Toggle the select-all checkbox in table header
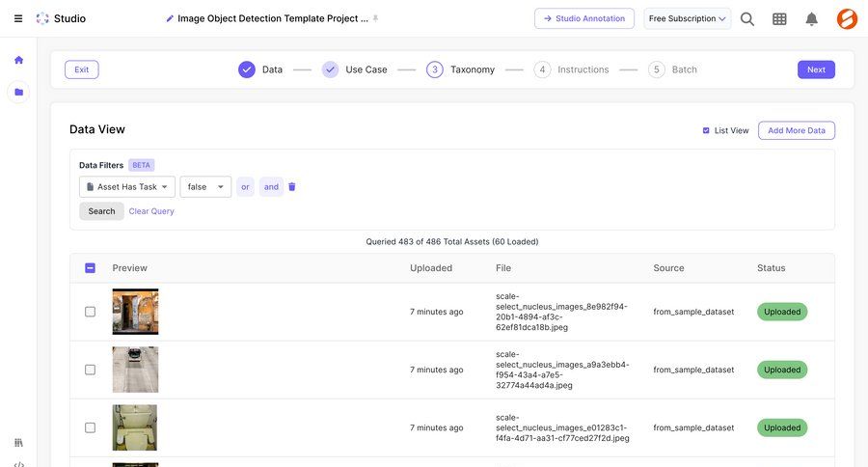This screenshot has width=868, height=467. [x=90, y=268]
